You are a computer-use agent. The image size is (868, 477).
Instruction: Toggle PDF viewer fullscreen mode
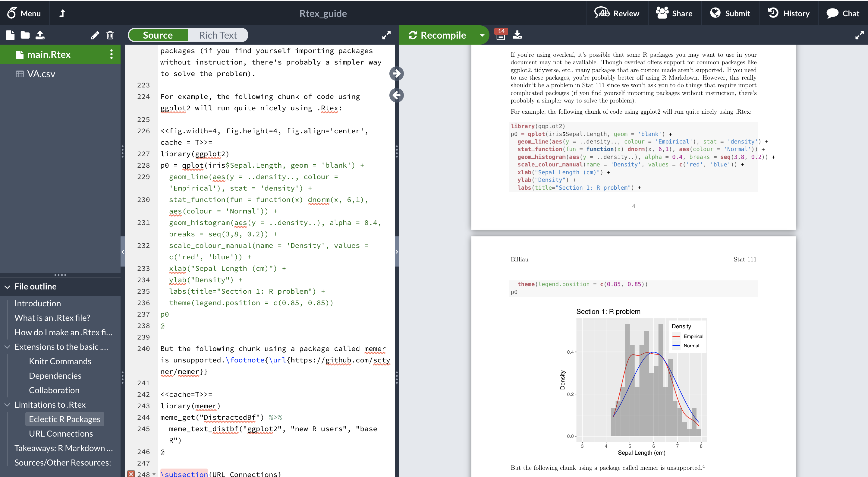pos(860,35)
